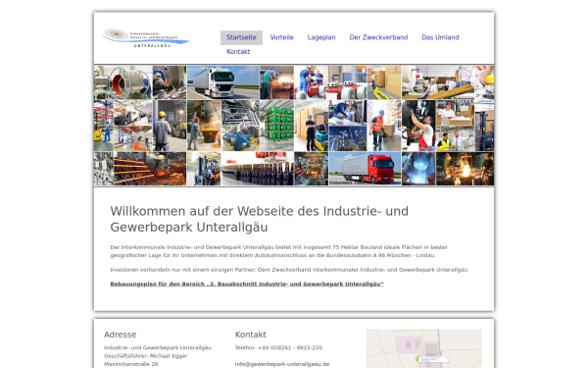Select the welcome headline text

(x=259, y=219)
